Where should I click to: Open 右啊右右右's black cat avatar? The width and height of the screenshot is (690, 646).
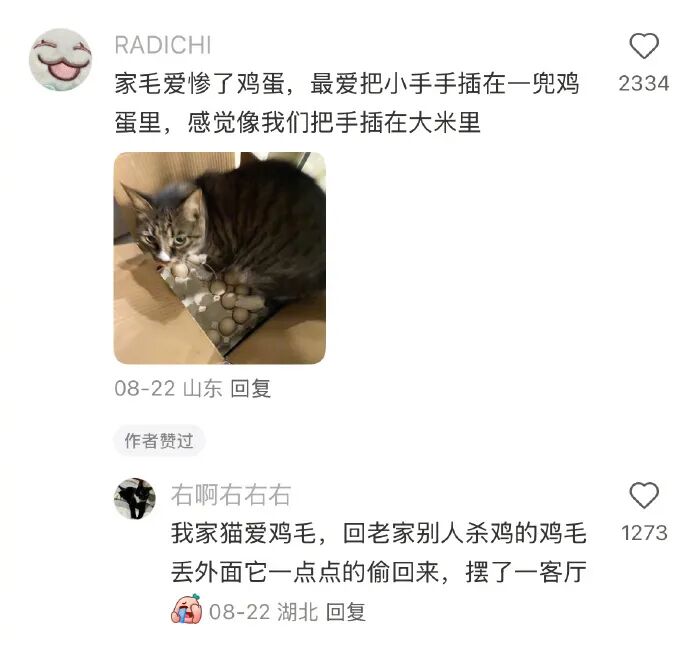[x=135, y=499]
